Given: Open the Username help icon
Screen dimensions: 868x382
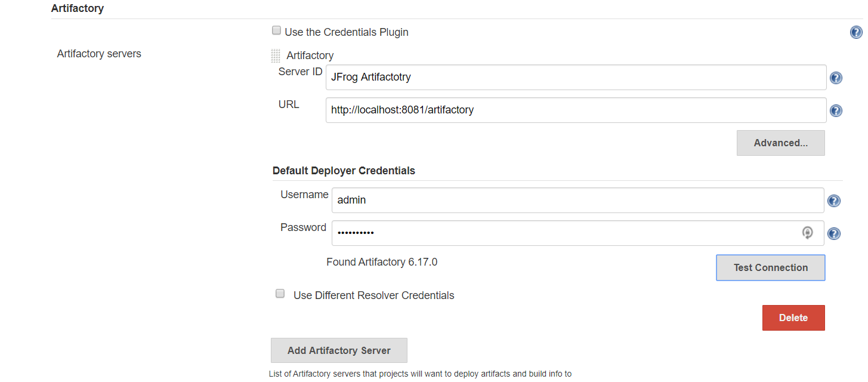Looking at the screenshot, I should tap(834, 201).
